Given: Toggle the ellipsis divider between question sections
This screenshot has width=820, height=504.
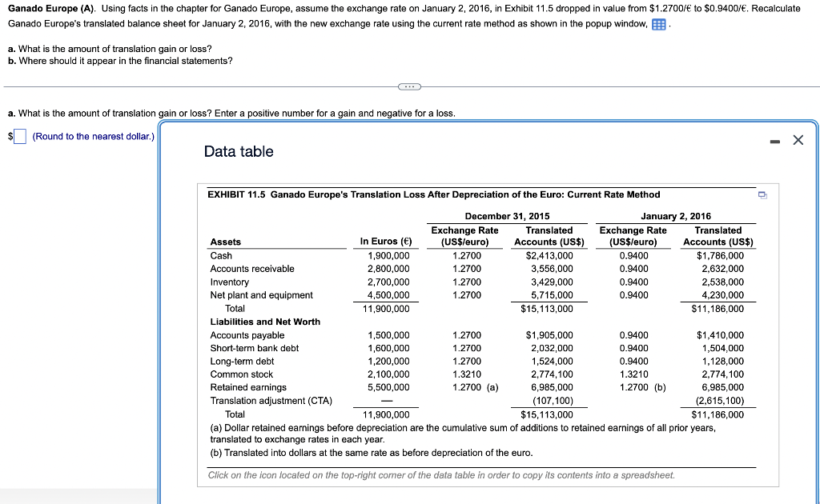Looking at the screenshot, I should tap(409, 86).
